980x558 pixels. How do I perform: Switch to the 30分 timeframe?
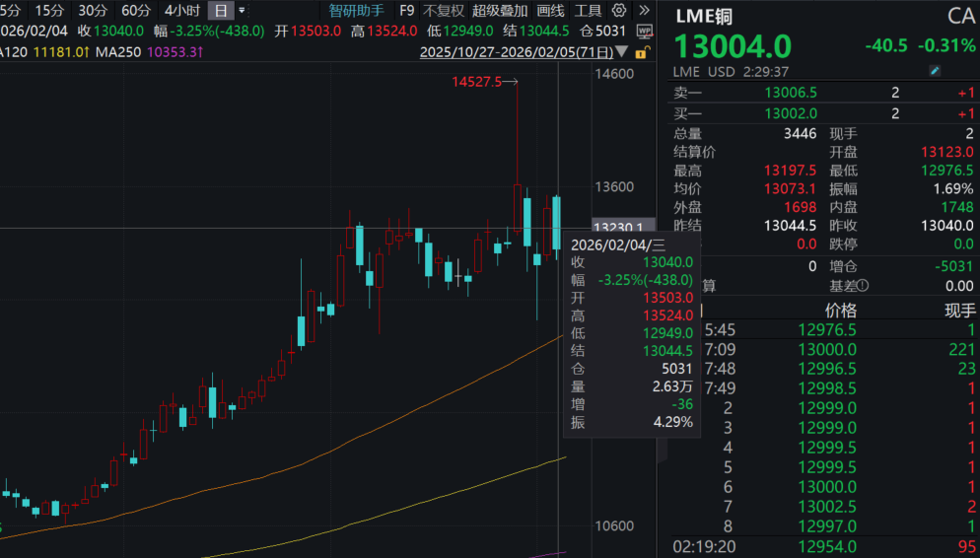coord(93,11)
